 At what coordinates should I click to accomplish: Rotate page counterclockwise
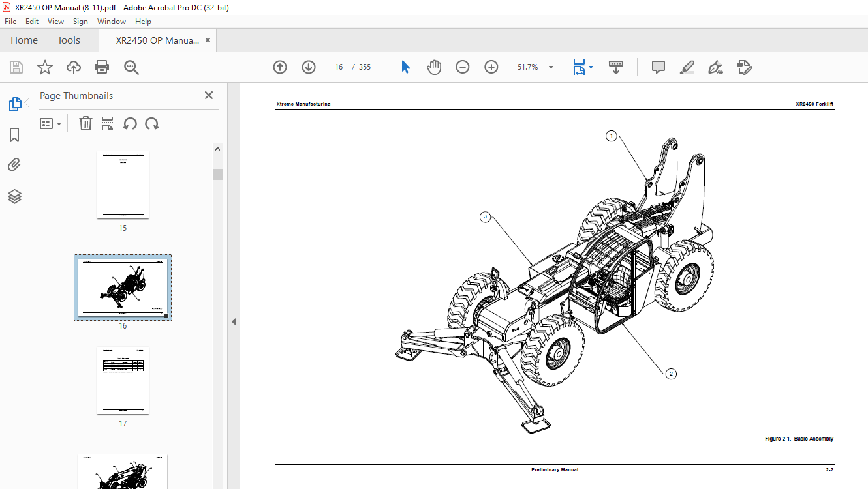pyautogui.click(x=130, y=123)
